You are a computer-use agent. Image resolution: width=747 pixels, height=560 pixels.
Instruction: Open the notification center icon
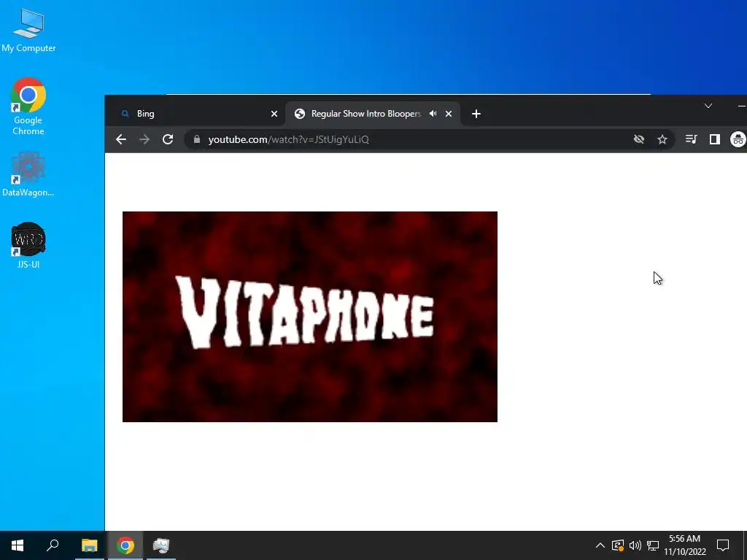pos(723,545)
